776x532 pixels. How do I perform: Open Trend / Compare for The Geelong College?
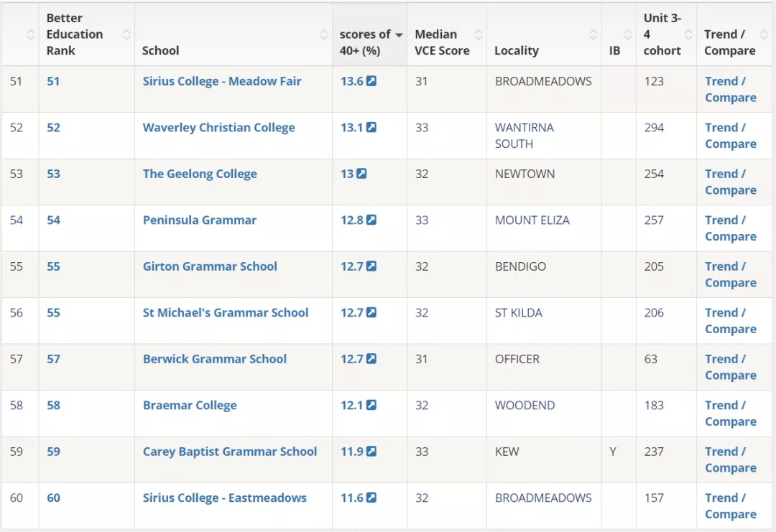point(731,182)
